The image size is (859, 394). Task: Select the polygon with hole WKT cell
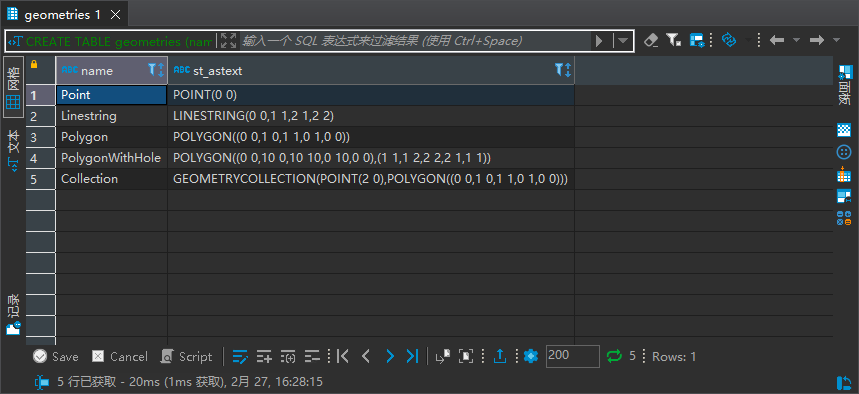(x=371, y=158)
